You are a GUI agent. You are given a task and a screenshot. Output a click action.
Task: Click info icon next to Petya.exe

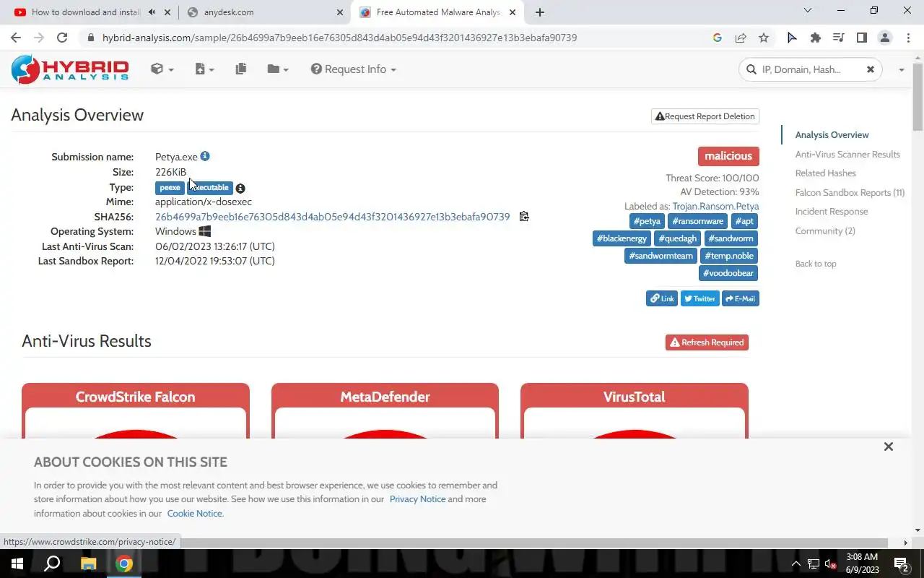(x=205, y=156)
